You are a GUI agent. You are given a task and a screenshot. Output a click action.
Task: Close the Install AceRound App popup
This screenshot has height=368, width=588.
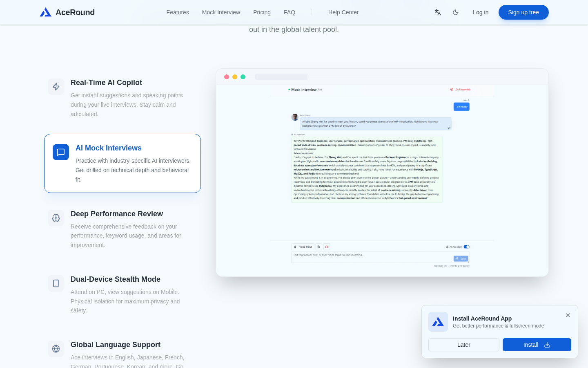pos(568,315)
